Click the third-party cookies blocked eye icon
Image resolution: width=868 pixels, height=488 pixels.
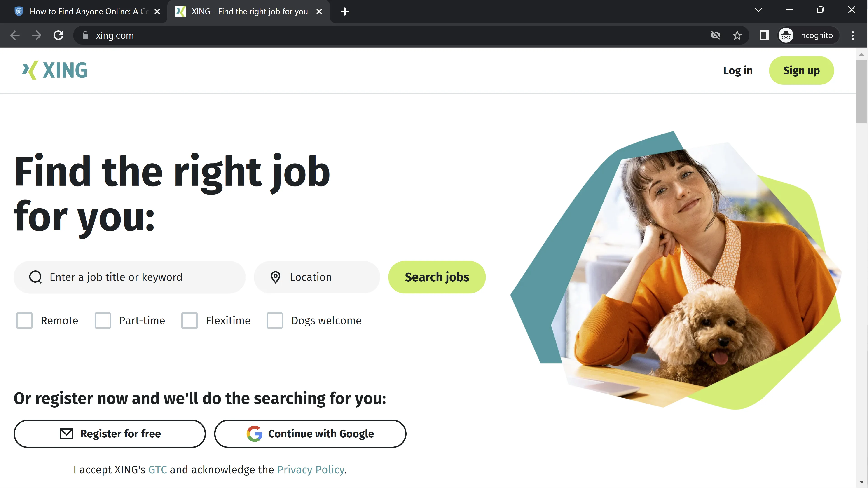715,35
